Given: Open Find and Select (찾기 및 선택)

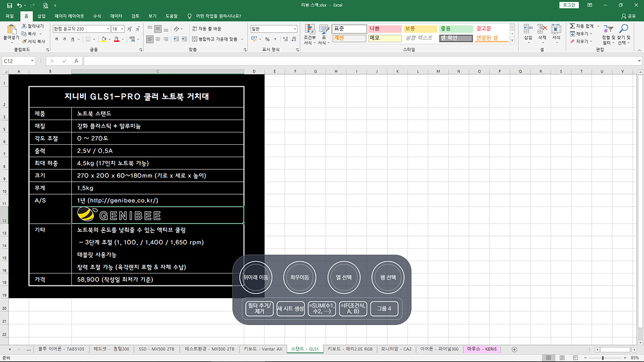Looking at the screenshot, I should [x=624, y=34].
